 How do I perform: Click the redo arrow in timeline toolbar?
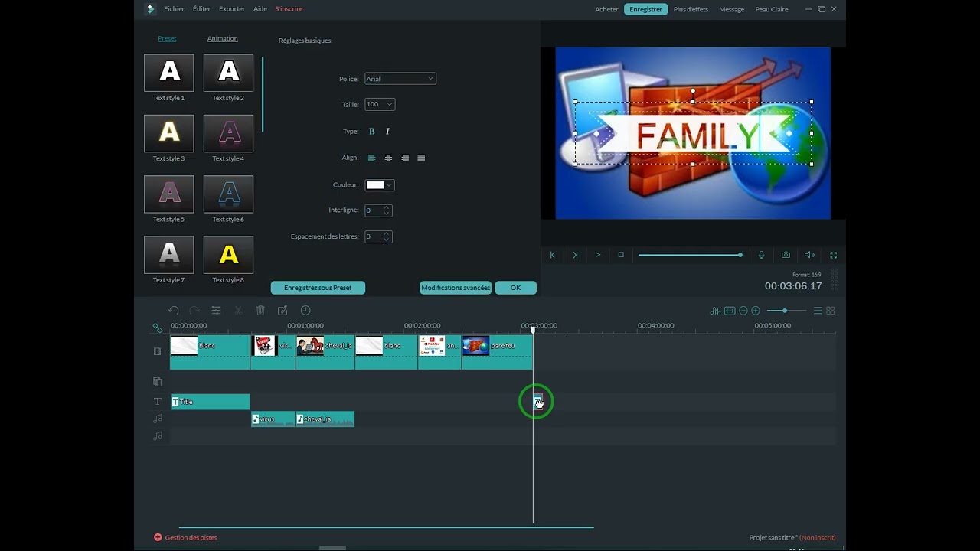click(194, 311)
